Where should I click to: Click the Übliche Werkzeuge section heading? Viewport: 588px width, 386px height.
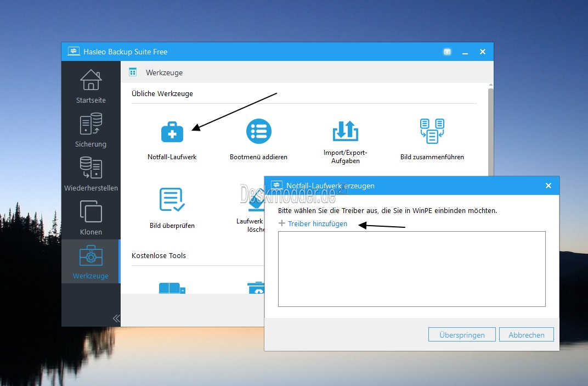(162, 93)
